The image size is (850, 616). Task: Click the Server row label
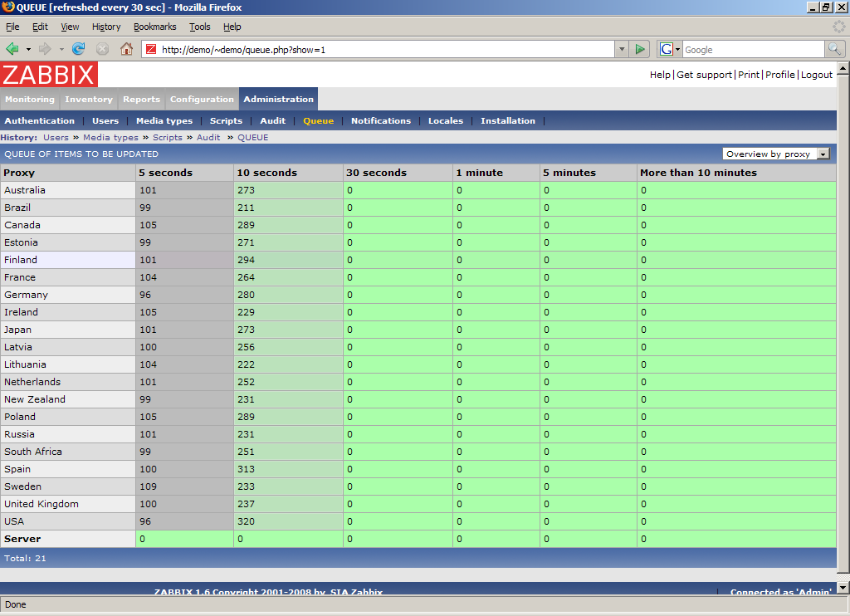[22, 539]
